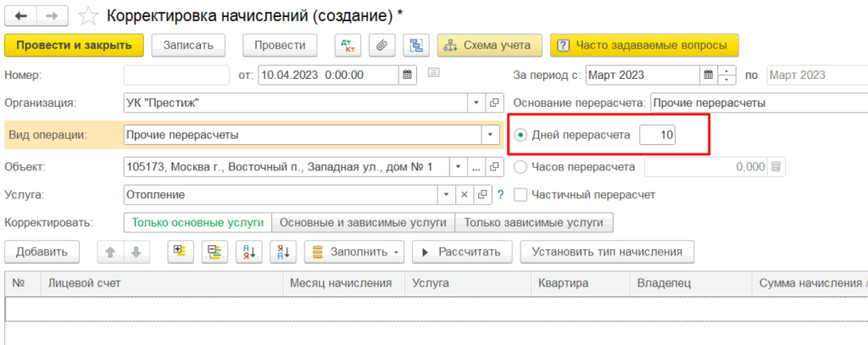
Task: Click the Дней перерасчета value field 10
Action: pyautogui.click(x=657, y=135)
